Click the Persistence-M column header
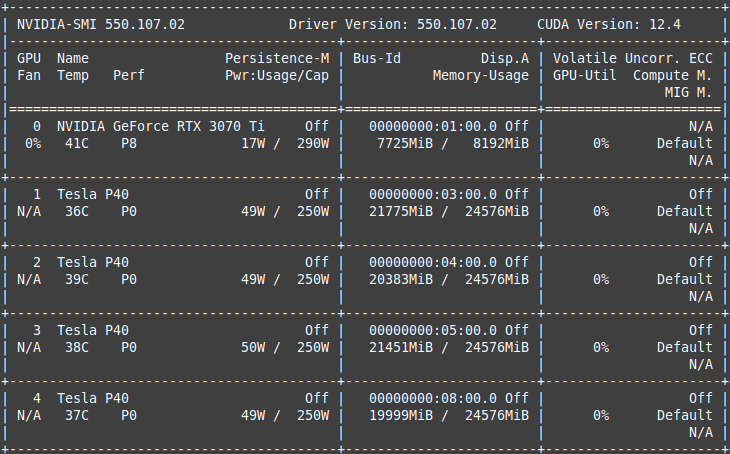Viewport: 730px width, 454px height. [277, 58]
